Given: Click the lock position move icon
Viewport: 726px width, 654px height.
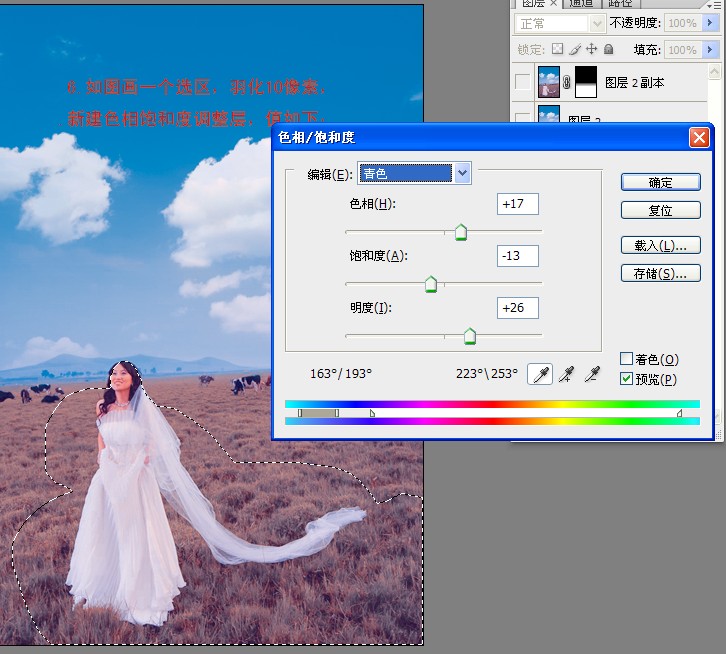Looking at the screenshot, I should 592,49.
